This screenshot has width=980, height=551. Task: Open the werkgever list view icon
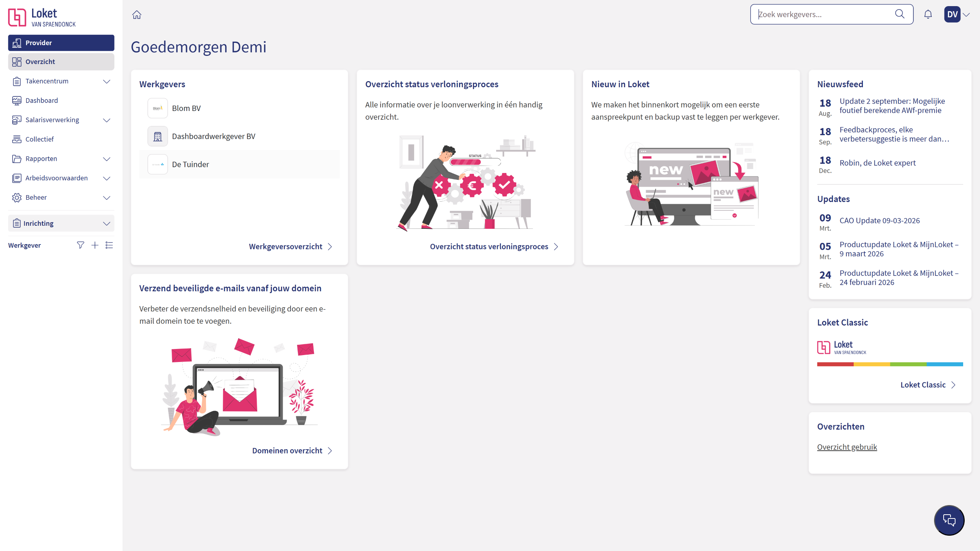109,245
